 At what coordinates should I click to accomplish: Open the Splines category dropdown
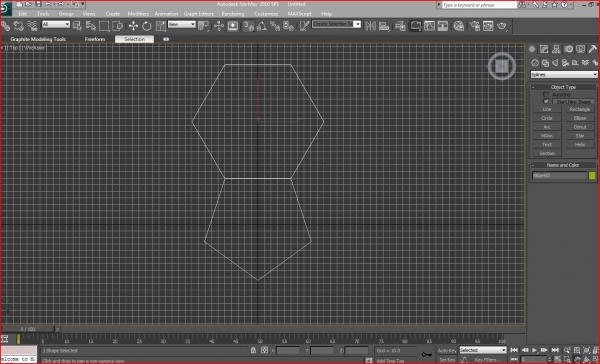pos(564,74)
